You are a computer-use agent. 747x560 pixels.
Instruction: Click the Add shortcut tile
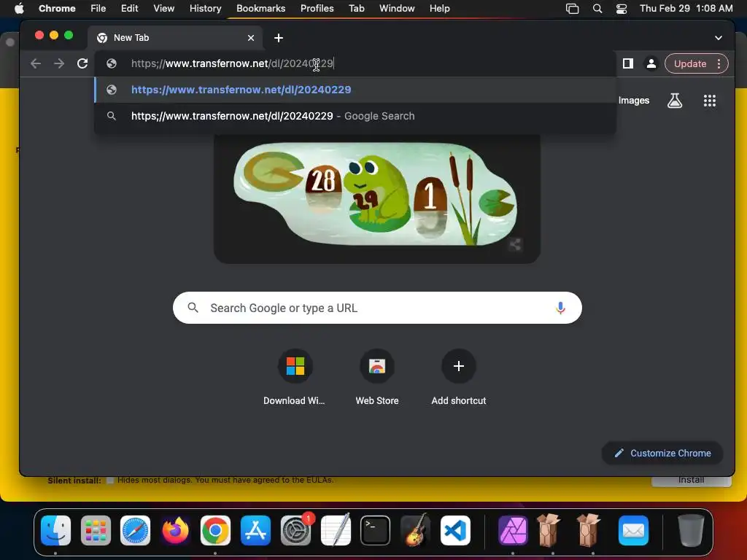point(458,378)
